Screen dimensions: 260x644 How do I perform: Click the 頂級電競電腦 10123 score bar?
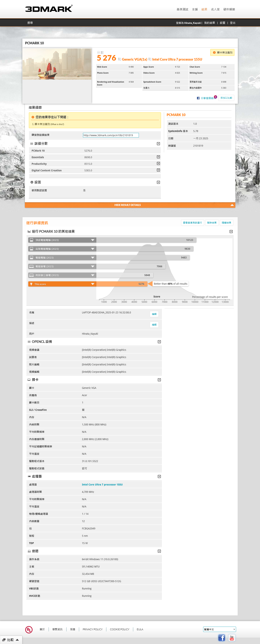pyautogui.click(x=146, y=240)
